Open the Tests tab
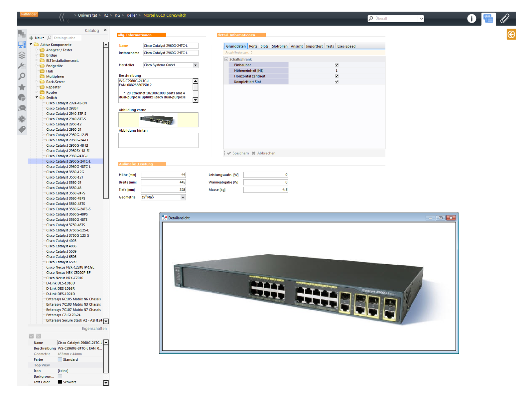This screenshot has height=399, width=532. pyautogui.click(x=330, y=46)
